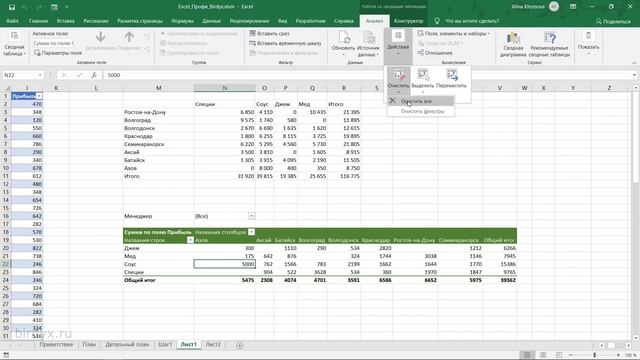Switch to the Шаг1 sheet tab
This screenshot has height=360, width=640.
click(165, 344)
